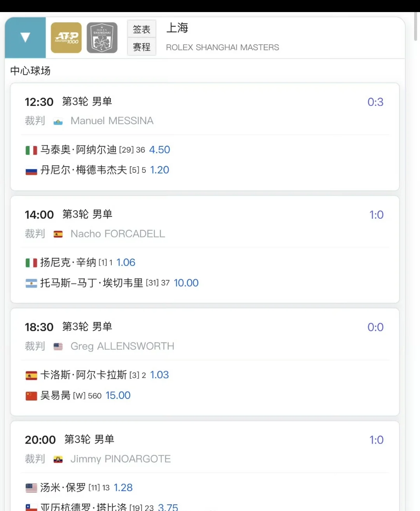The image size is (420, 511).
Task: Click the Rolex Shanghai Masters grey emblem
Action: click(102, 38)
